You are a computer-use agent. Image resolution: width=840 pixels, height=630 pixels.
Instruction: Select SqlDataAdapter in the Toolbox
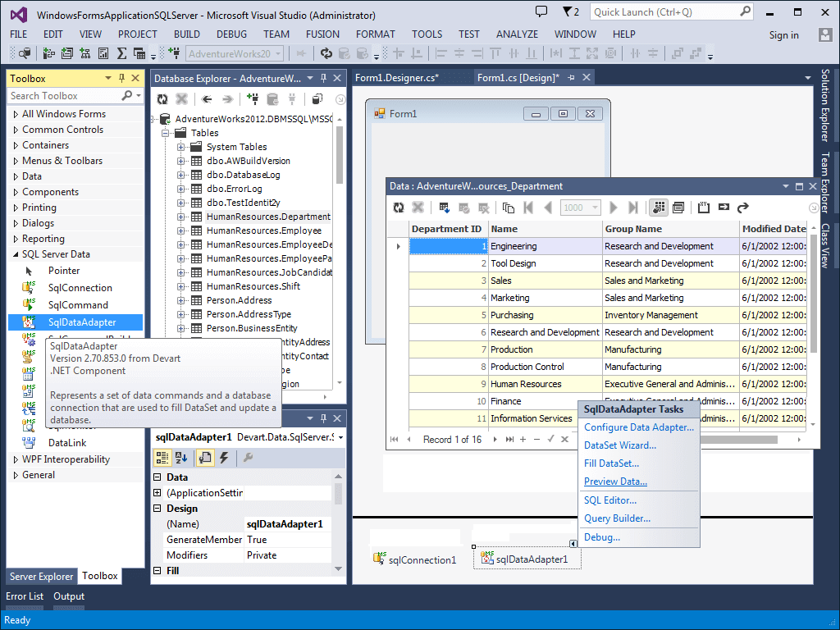[x=75, y=322]
